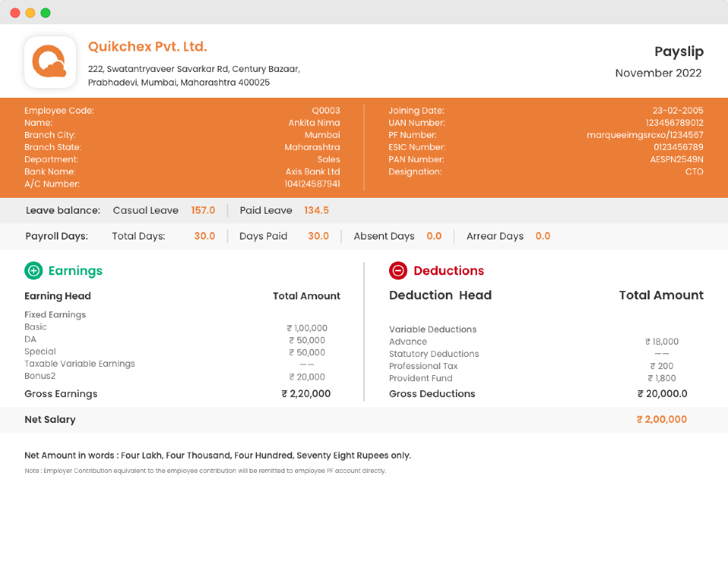This screenshot has width=728, height=576.
Task: Select the employee name Ankita Nima
Action: click(314, 123)
